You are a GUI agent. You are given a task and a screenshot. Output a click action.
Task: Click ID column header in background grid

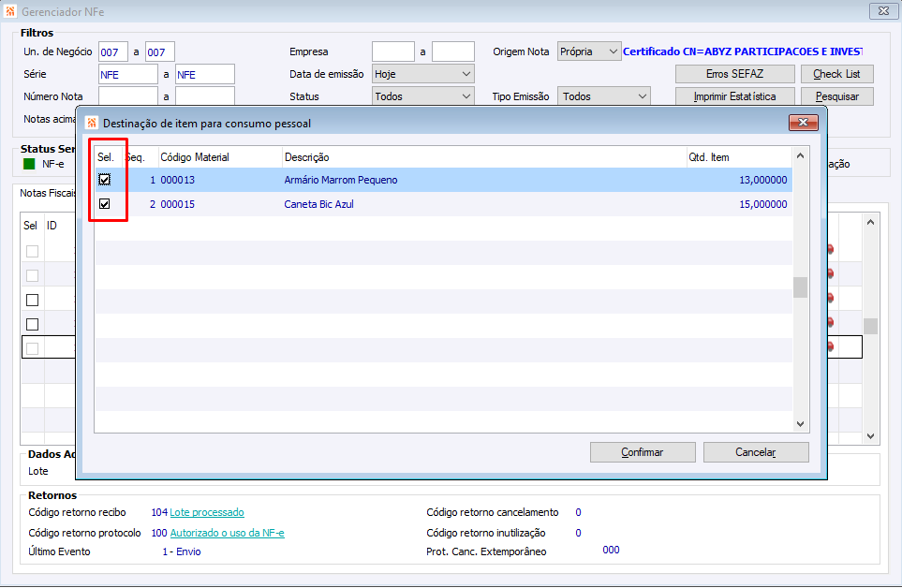point(52,226)
